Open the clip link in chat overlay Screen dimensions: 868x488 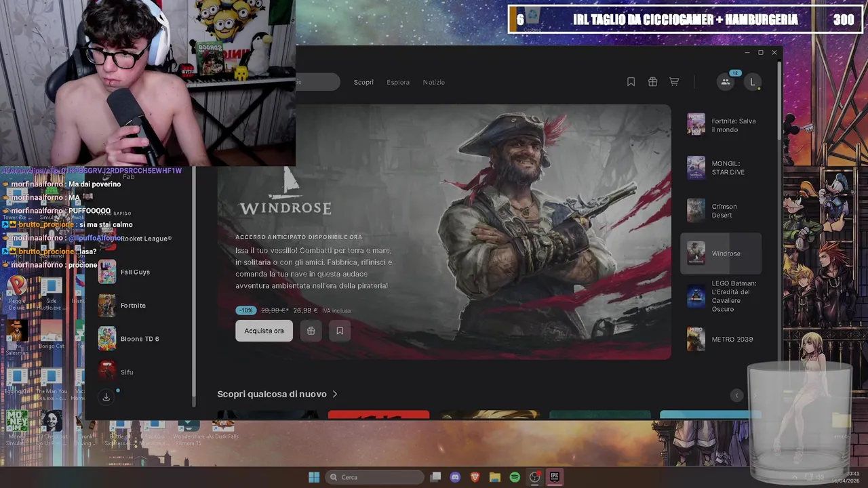pos(92,171)
